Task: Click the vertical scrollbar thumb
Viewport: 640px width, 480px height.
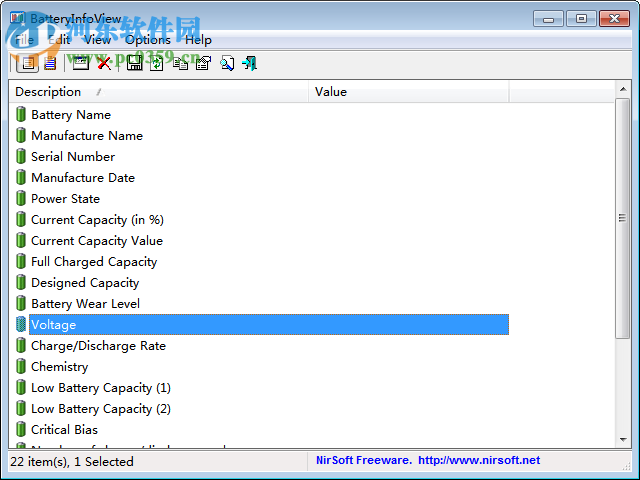Action: (623, 218)
